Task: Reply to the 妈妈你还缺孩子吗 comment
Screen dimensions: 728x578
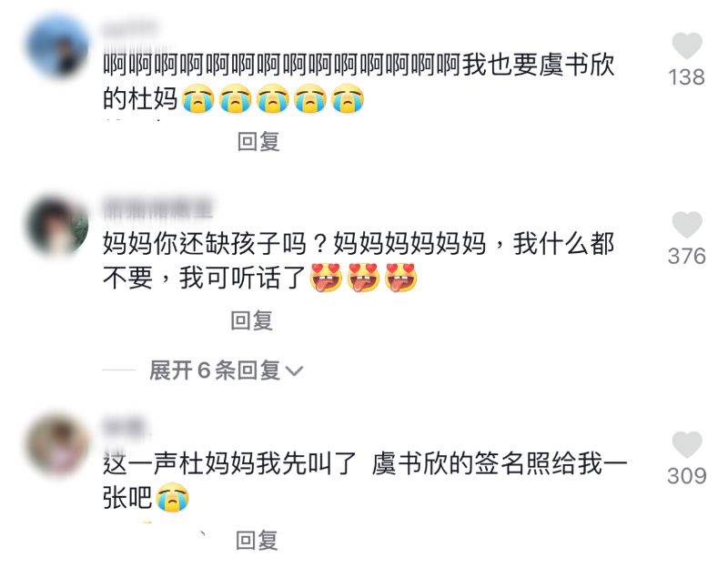Action: [x=252, y=320]
